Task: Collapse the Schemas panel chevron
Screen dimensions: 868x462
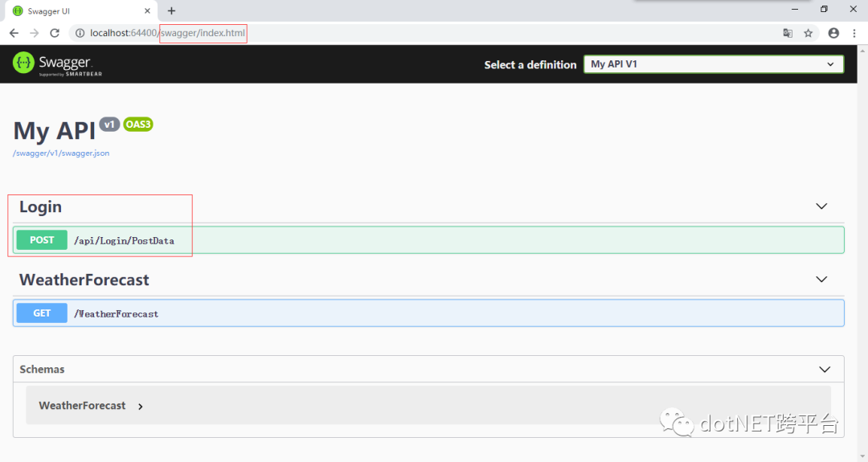Action: 825,369
